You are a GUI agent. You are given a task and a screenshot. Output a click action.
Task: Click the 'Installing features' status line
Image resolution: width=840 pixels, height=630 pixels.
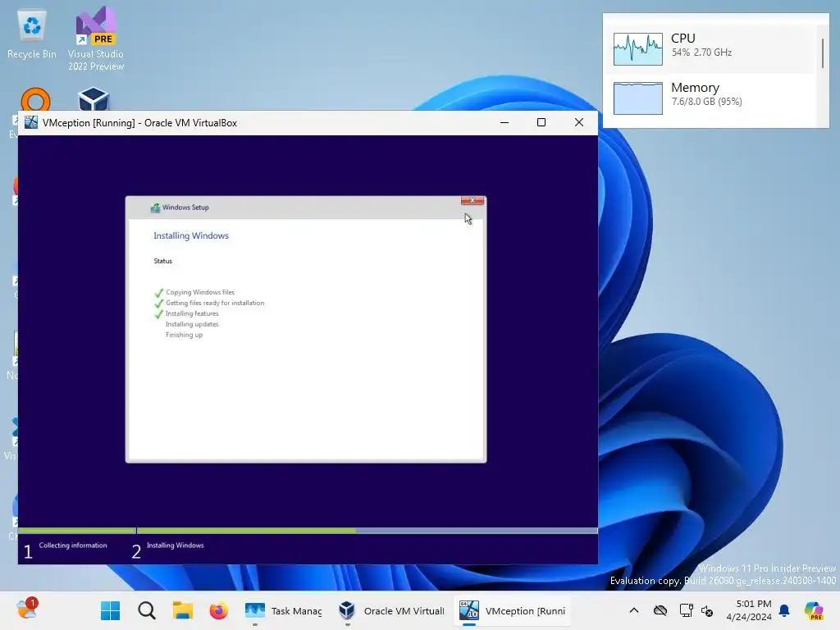[x=192, y=314]
